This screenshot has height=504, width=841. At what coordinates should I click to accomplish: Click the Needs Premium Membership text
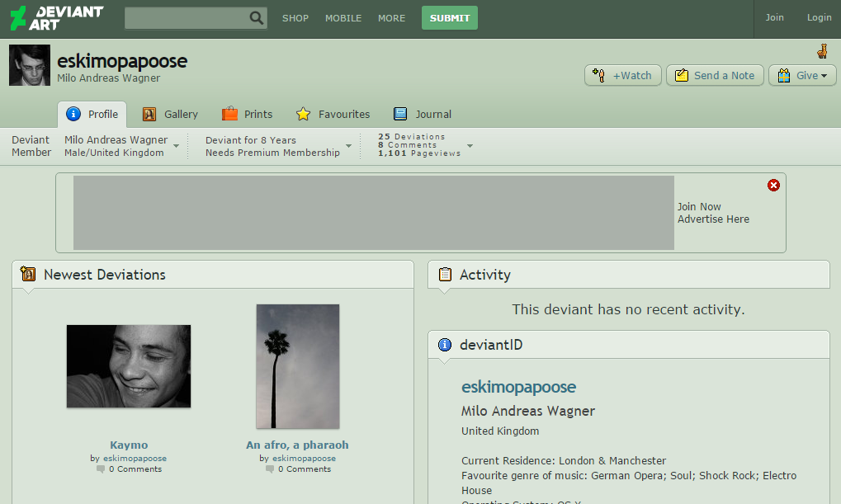point(272,153)
